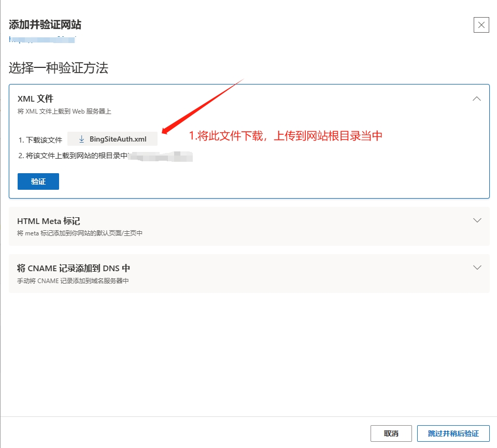Click step text 2. 将该文件上载到网站的根目录中
Screen dimensions: 497x448
73,156
